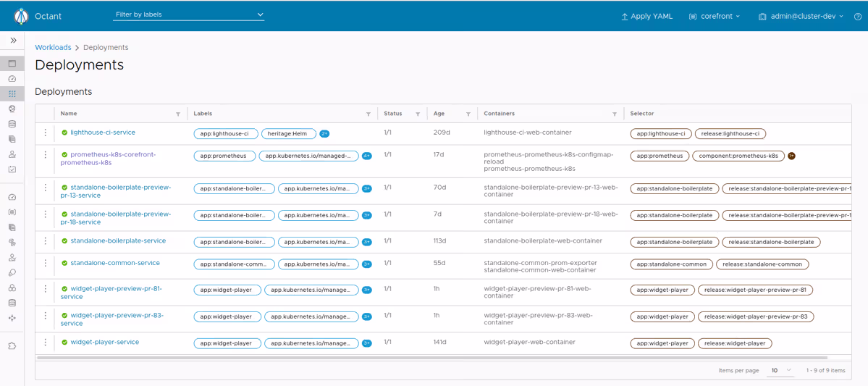Click the 113d age cell
This screenshot has width=868, height=386.
(440, 241)
